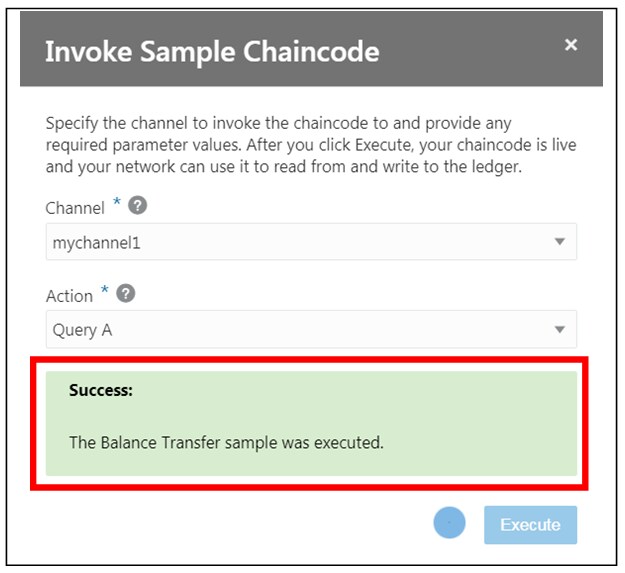
Task: Click the dialog instruction paragraph text
Action: pos(310,145)
